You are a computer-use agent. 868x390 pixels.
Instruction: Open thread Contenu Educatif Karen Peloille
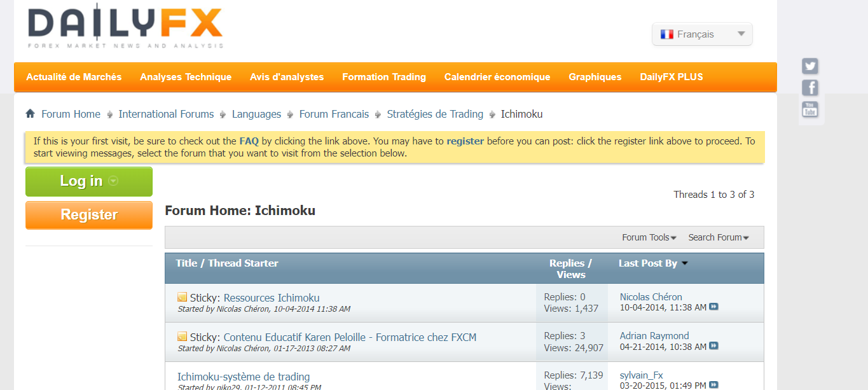pos(350,337)
